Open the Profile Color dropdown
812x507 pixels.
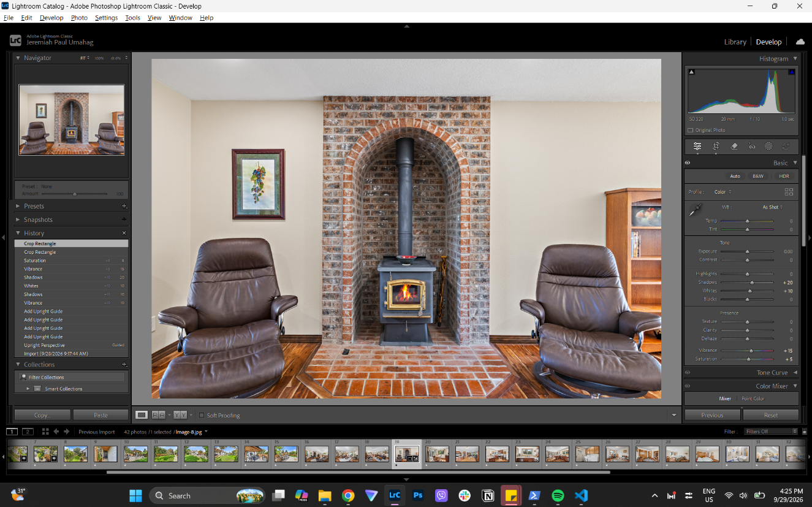pyautogui.click(x=723, y=192)
